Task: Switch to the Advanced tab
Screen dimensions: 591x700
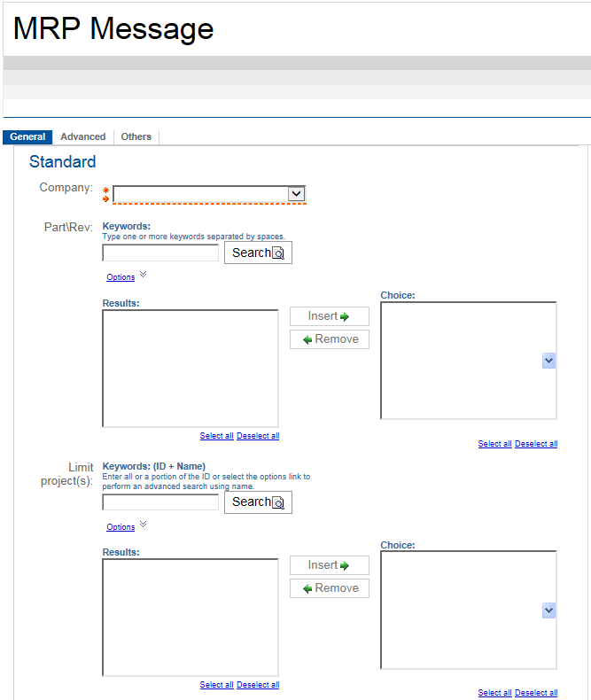Action: [82, 137]
